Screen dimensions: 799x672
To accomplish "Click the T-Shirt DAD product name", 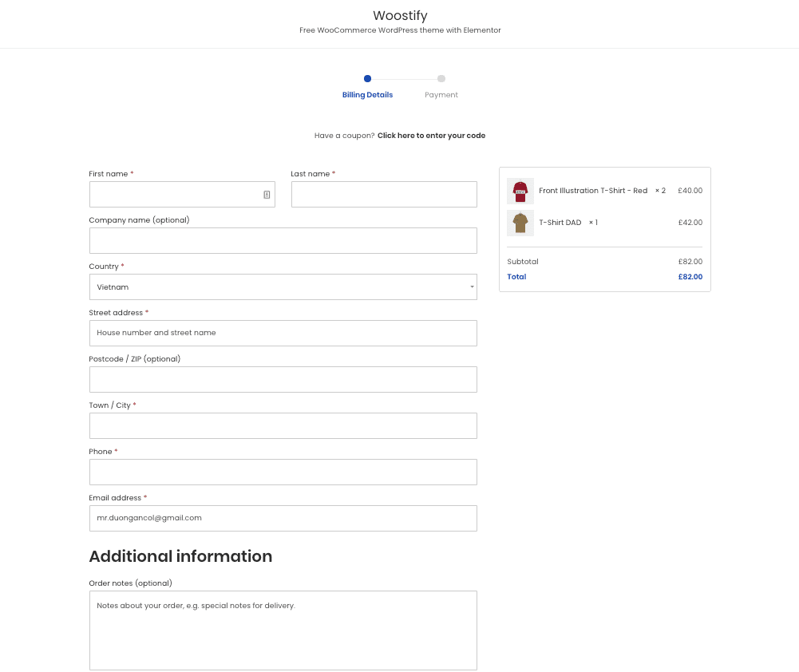I will pyautogui.click(x=560, y=223).
